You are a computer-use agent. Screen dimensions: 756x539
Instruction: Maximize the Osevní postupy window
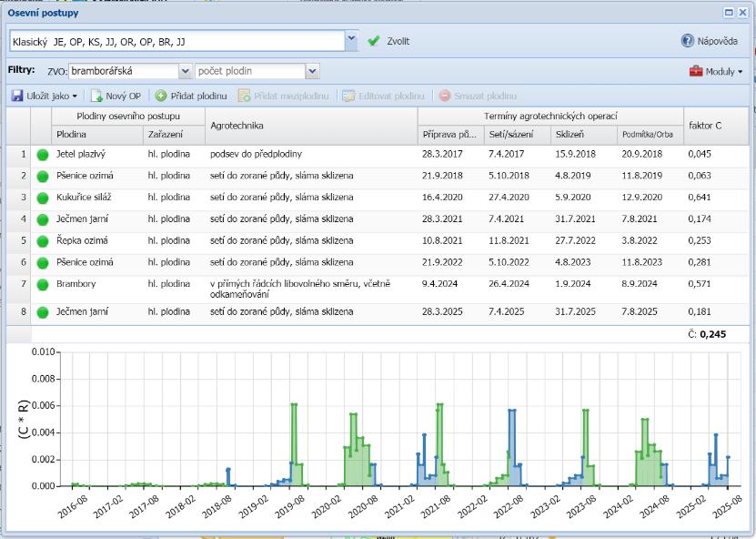(729, 13)
